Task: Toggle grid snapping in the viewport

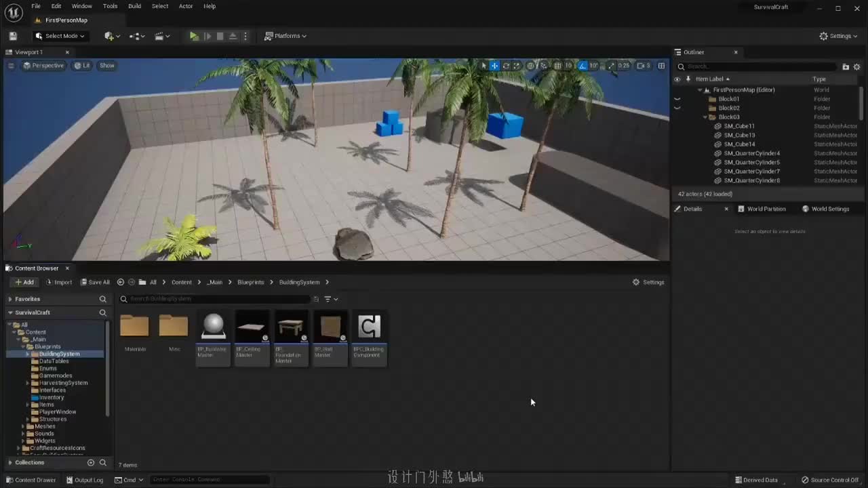Action: (x=557, y=66)
